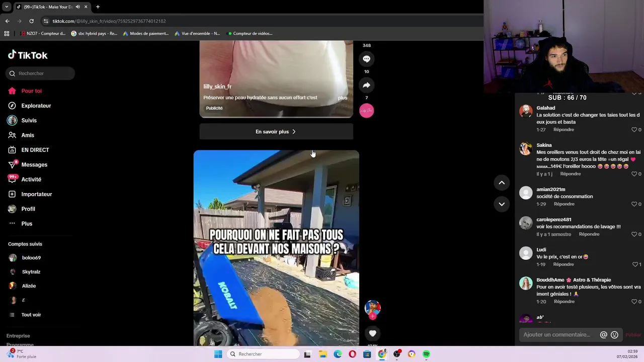Click the @ mention icon
This screenshot has width=644, height=362.
[604, 335]
